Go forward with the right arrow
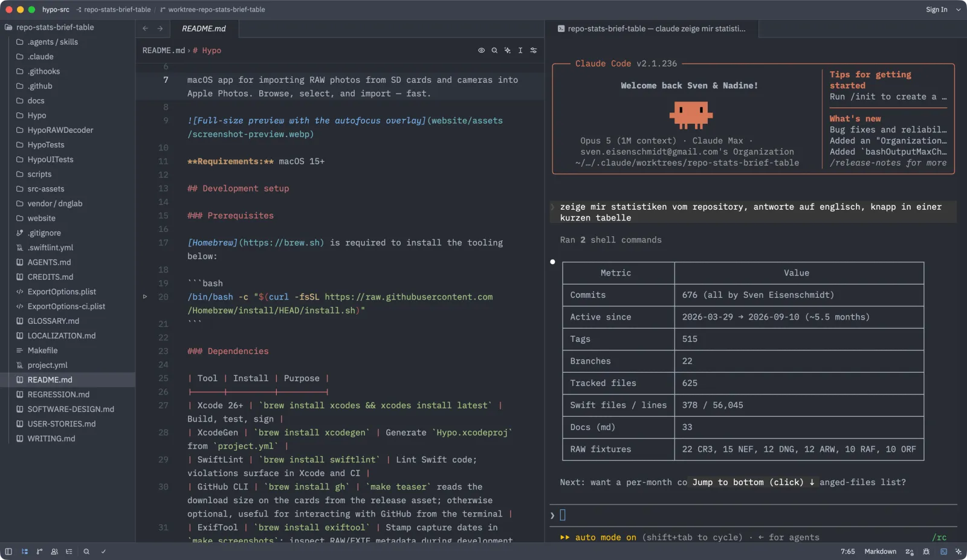967x560 pixels. click(160, 28)
